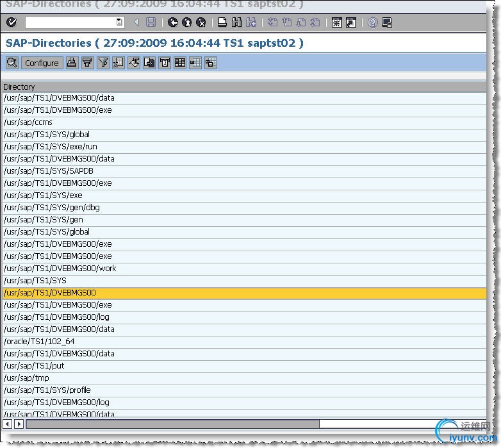
Task: Click the Details magnifier icon in the list toolbar
Action: pyautogui.click(x=12, y=63)
